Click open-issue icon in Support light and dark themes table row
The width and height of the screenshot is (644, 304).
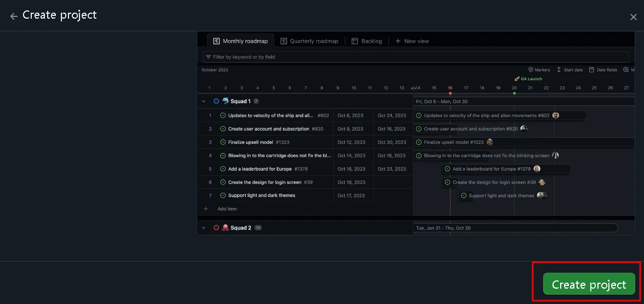click(223, 195)
